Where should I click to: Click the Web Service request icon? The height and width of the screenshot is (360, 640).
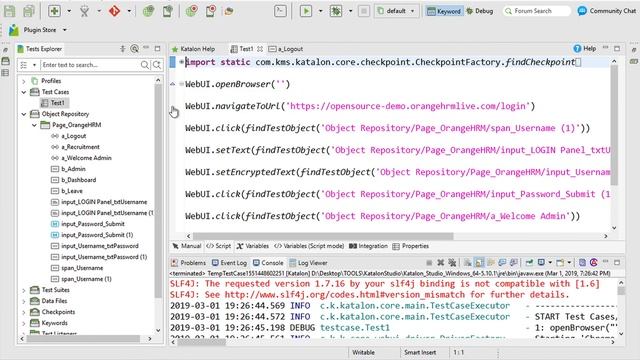[229, 11]
